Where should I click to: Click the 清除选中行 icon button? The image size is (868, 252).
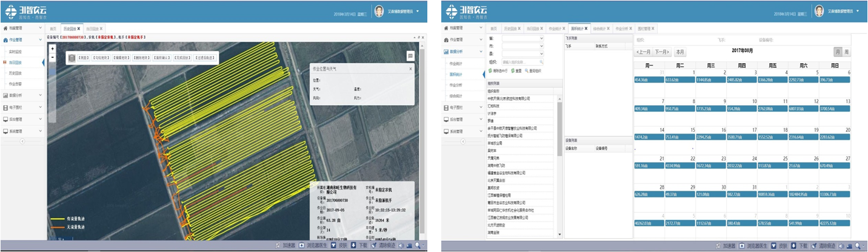point(490,70)
